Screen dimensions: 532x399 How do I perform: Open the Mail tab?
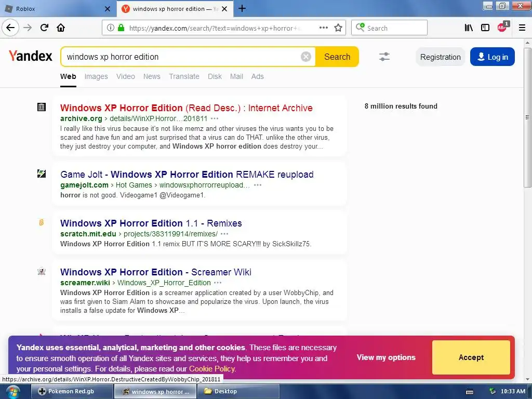pos(236,76)
